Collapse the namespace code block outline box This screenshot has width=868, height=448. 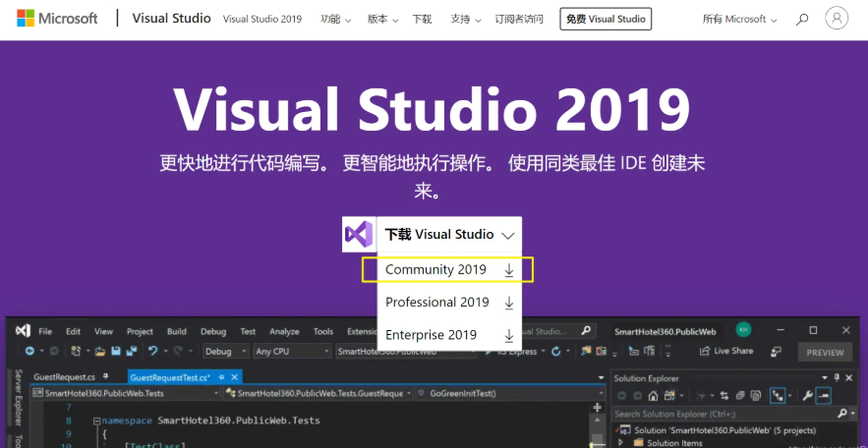click(x=97, y=420)
